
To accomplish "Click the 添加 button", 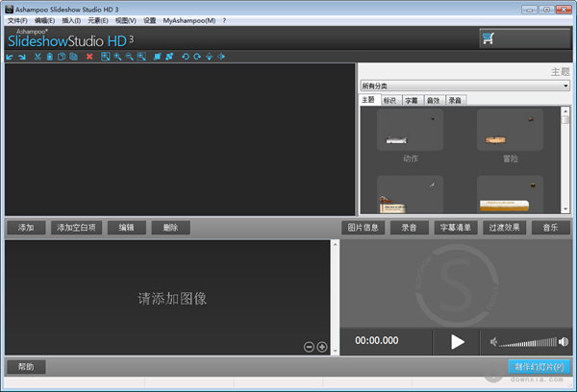I will [26, 228].
